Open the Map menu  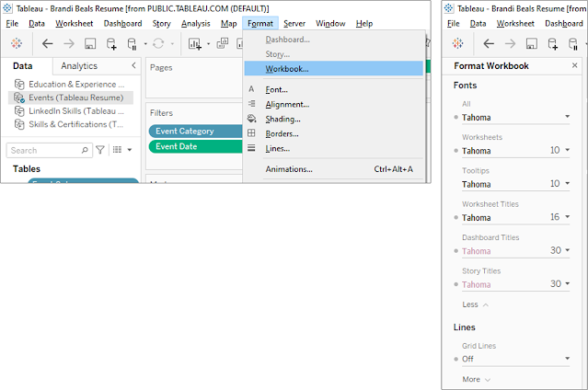coord(228,24)
